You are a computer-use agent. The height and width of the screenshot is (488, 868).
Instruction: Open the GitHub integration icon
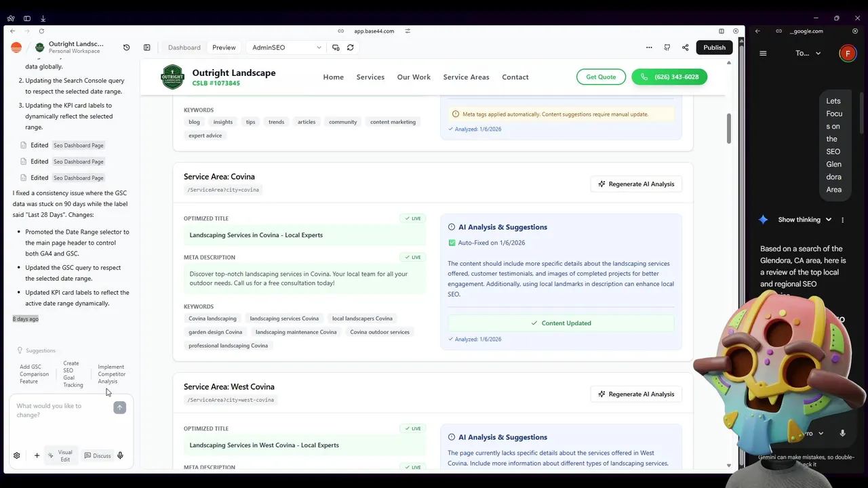coord(667,47)
